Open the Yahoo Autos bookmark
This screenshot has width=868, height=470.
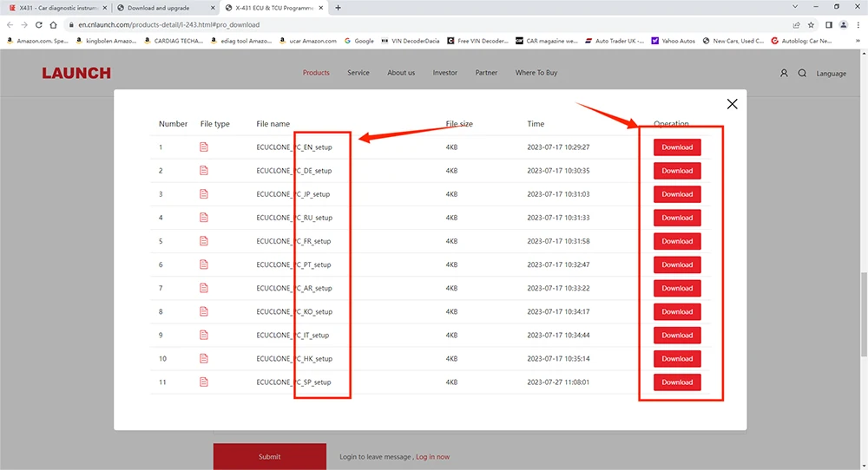(674, 41)
